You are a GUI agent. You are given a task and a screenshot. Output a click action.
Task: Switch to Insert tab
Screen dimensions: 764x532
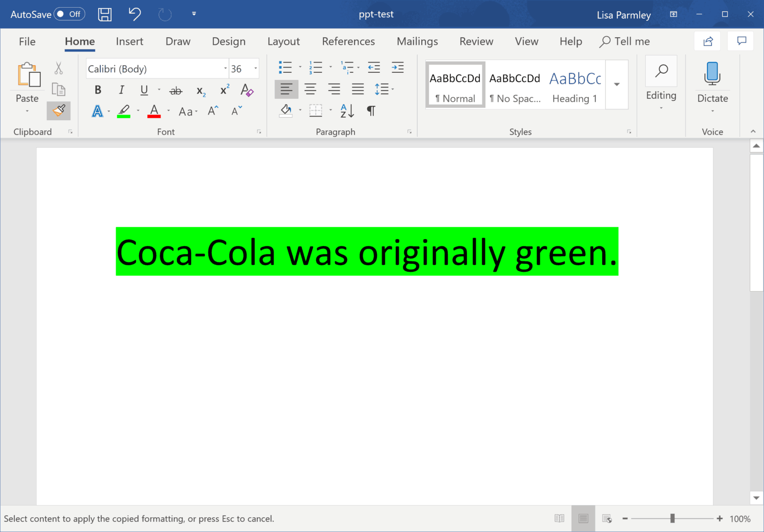point(129,42)
